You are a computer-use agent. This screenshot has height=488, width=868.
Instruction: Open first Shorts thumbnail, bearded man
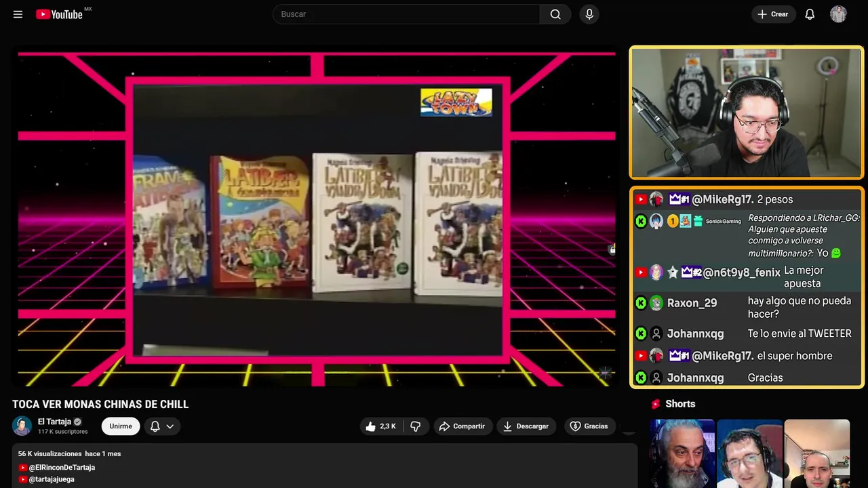click(682, 453)
